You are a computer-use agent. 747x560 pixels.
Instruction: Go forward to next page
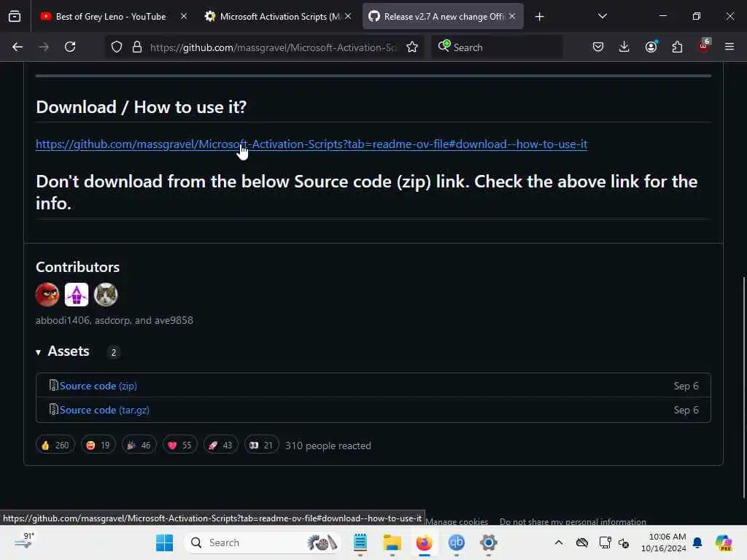point(43,47)
